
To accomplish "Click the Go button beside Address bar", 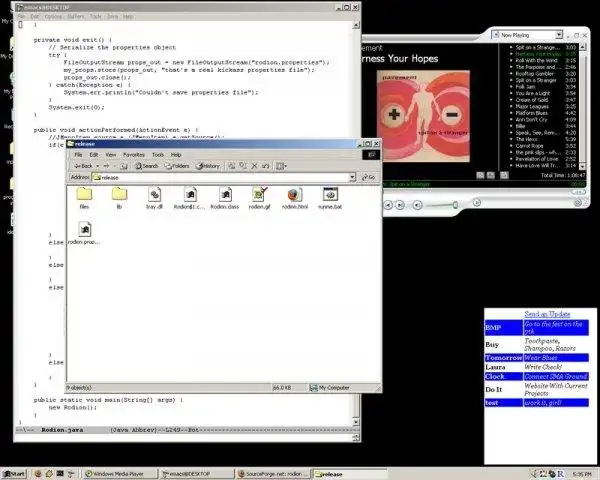I will (x=369, y=177).
